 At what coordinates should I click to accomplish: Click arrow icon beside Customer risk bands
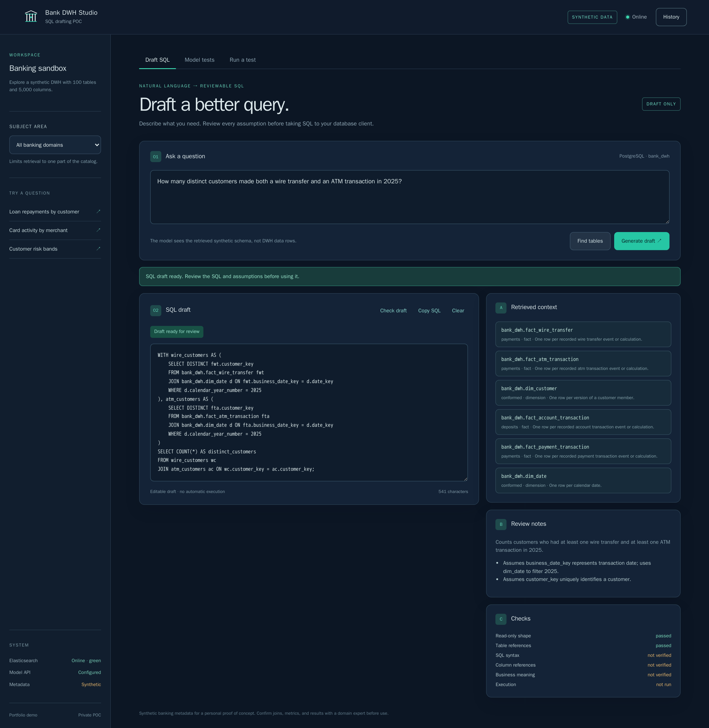[98, 249]
